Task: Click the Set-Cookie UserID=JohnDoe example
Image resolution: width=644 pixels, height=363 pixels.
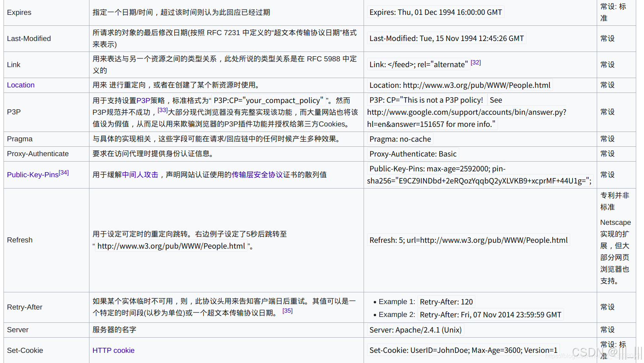Action: point(464,350)
